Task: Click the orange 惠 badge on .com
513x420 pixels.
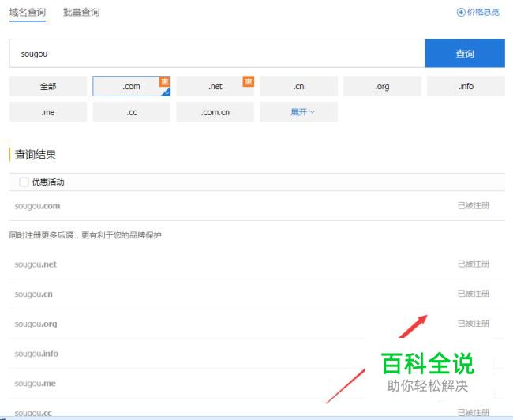Action: [x=165, y=81]
